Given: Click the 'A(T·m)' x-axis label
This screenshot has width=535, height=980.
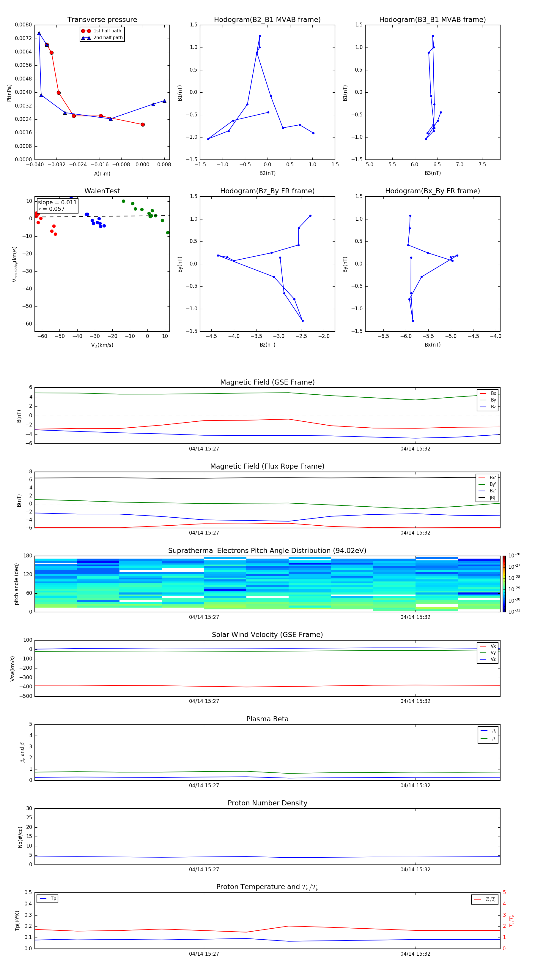Looking at the screenshot, I should point(102,173).
